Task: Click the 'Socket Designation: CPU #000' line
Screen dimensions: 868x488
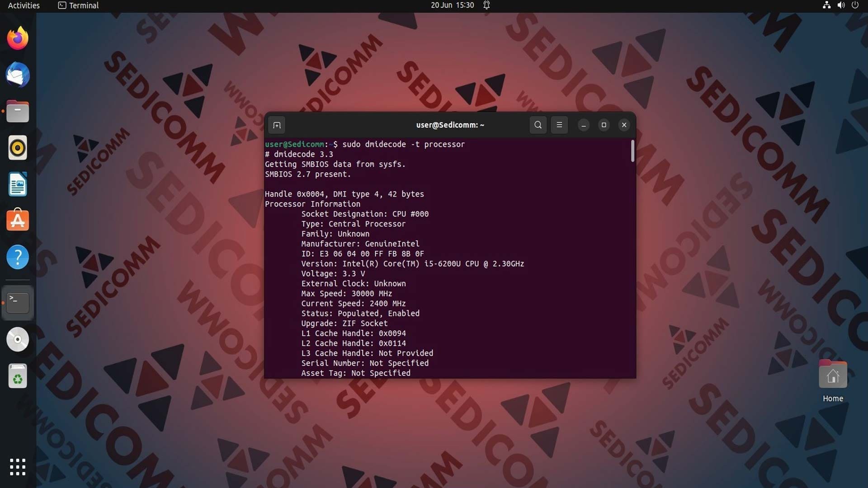Action: click(365, 214)
